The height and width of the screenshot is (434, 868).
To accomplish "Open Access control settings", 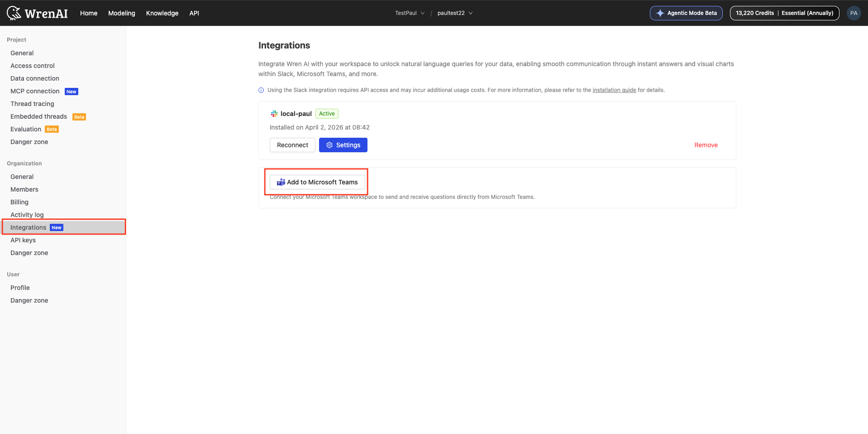I will point(63,66).
